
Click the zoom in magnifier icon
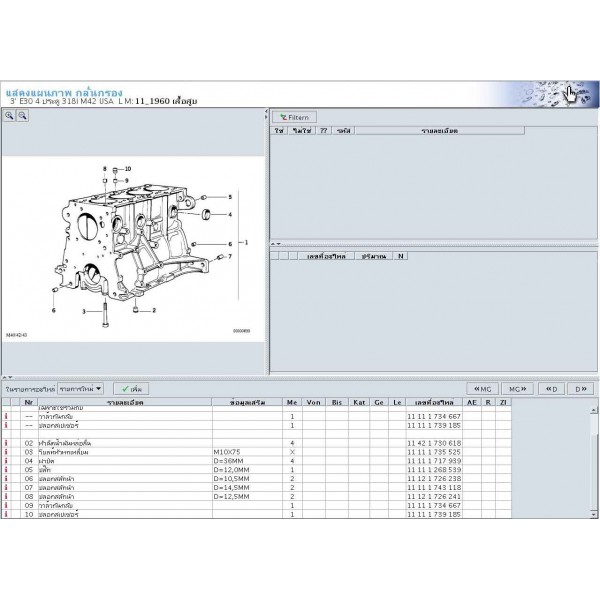tap(9, 116)
